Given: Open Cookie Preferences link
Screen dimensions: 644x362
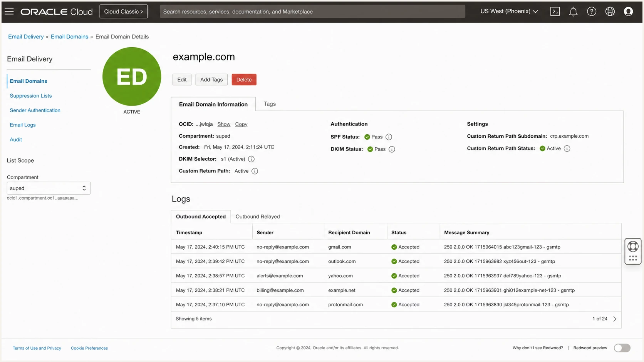Looking at the screenshot, I should click(x=89, y=348).
